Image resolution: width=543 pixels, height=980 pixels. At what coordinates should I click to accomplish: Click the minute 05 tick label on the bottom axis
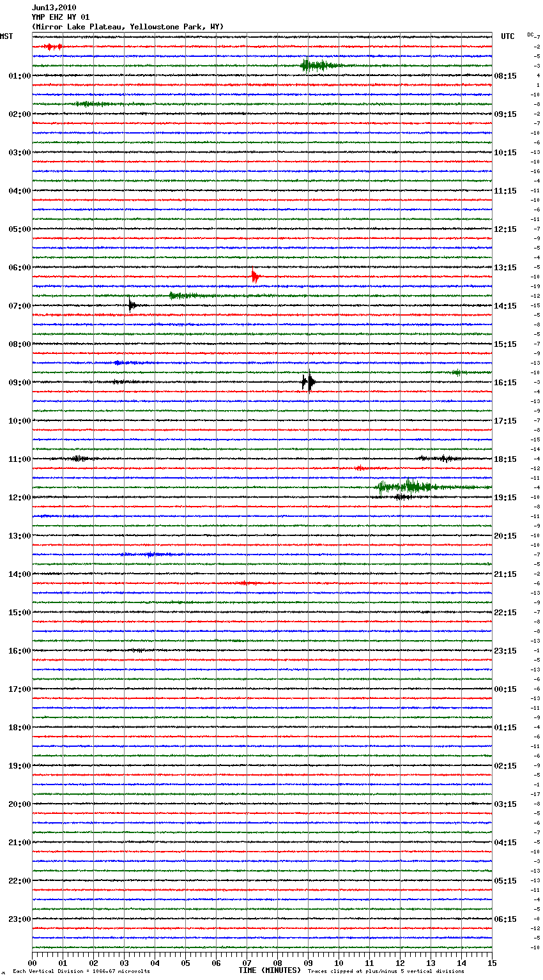coord(185,963)
